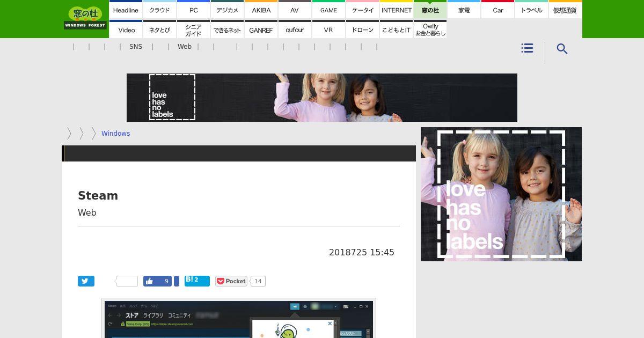644x338 pixels.
Task: Open the ドローン tab
Action: pos(362,30)
